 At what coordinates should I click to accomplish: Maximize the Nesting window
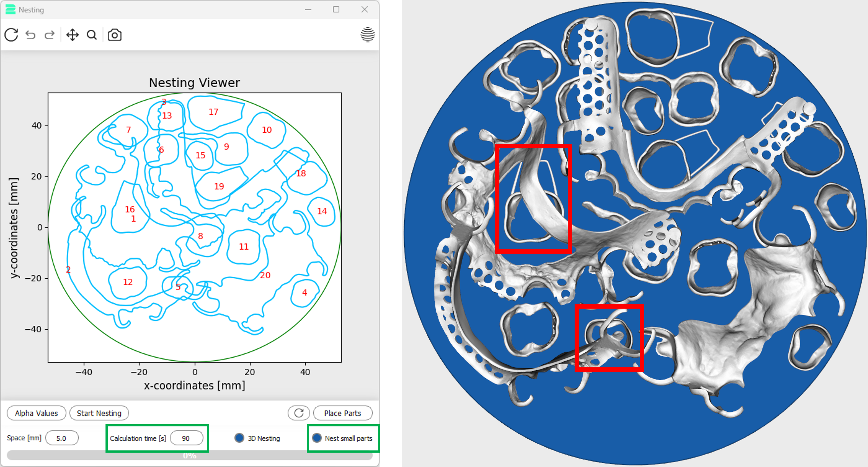(x=336, y=9)
